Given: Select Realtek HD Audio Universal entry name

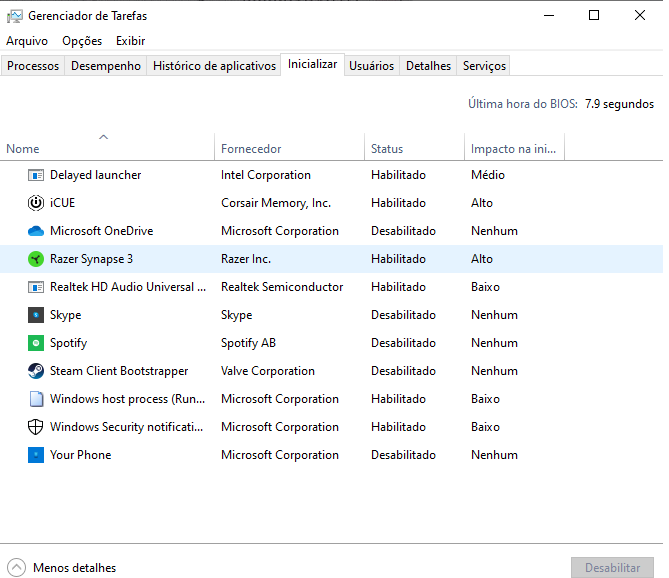Looking at the screenshot, I should coord(128,287).
